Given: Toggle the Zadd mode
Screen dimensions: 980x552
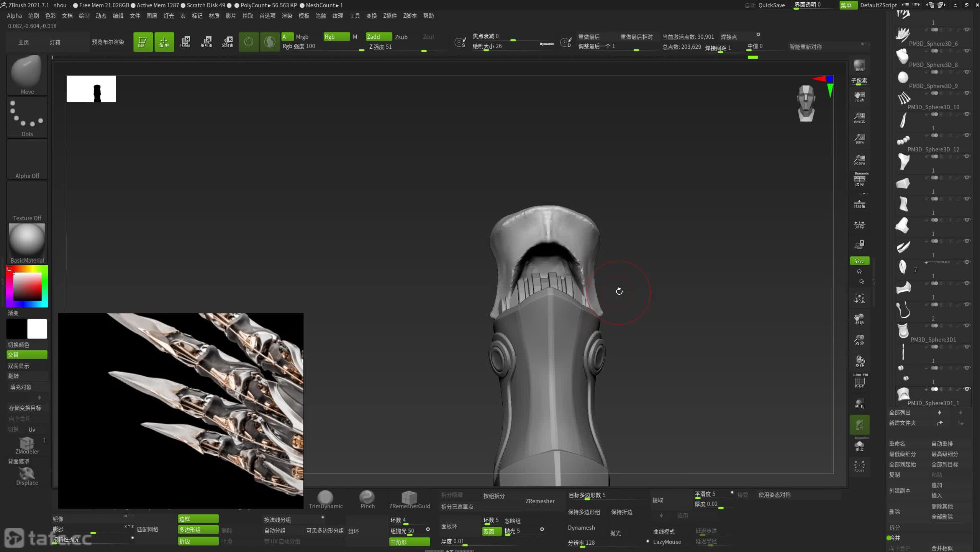Looking at the screenshot, I should [379, 37].
